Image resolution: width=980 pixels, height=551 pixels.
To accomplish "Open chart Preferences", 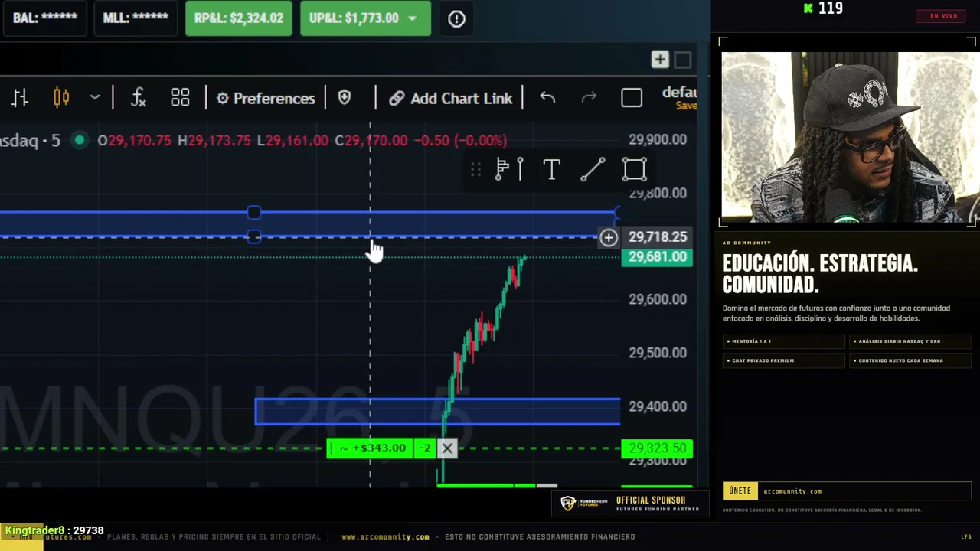I will [266, 98].
